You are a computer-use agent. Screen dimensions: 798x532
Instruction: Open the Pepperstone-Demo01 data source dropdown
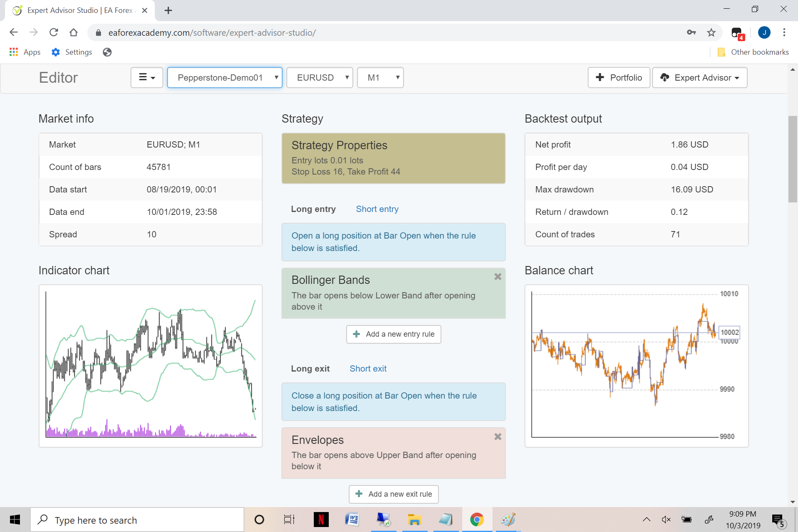(225, 78)
